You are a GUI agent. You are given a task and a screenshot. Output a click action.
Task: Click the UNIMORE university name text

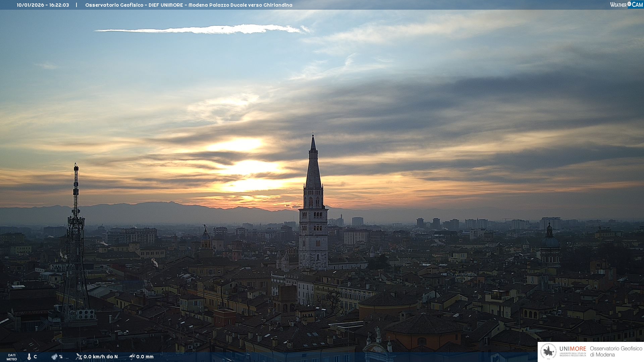click(573, 349)
